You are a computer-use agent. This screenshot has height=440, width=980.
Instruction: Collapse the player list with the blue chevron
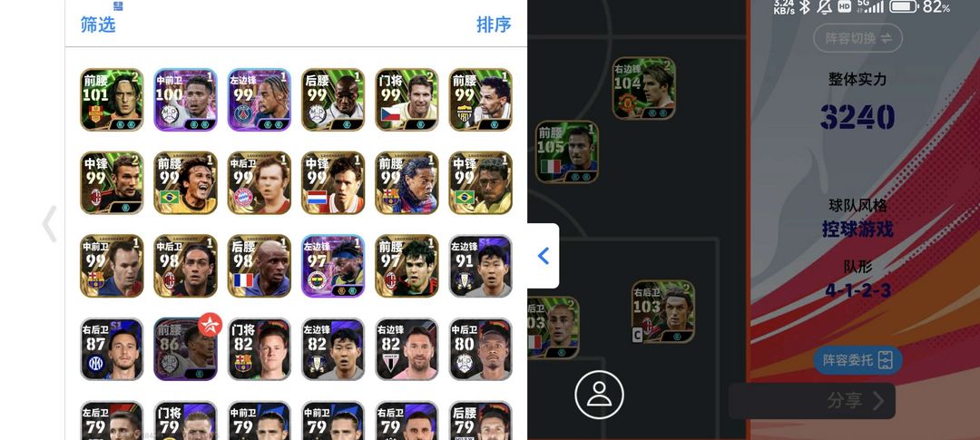point(544,256)
